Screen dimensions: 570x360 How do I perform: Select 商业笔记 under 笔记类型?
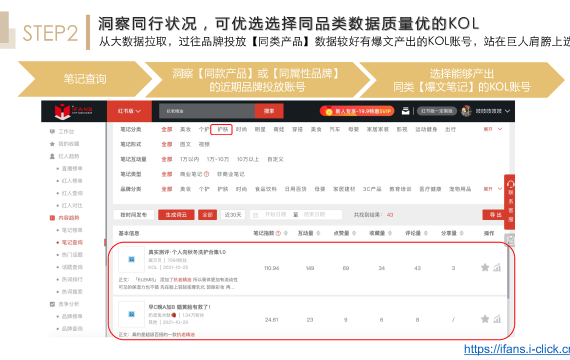coord(191,174)
